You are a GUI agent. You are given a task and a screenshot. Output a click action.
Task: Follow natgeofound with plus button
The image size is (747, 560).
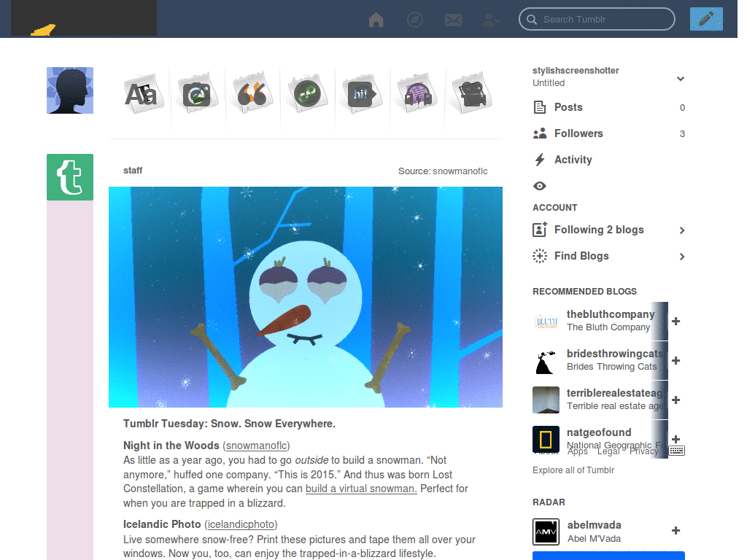point(676,439)
